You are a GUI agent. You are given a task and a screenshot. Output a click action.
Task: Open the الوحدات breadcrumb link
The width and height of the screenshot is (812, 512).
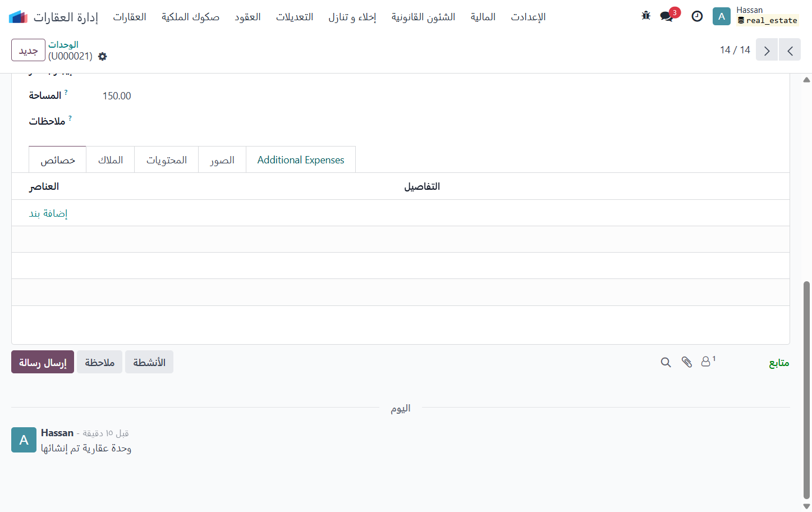tap(63, 44)
